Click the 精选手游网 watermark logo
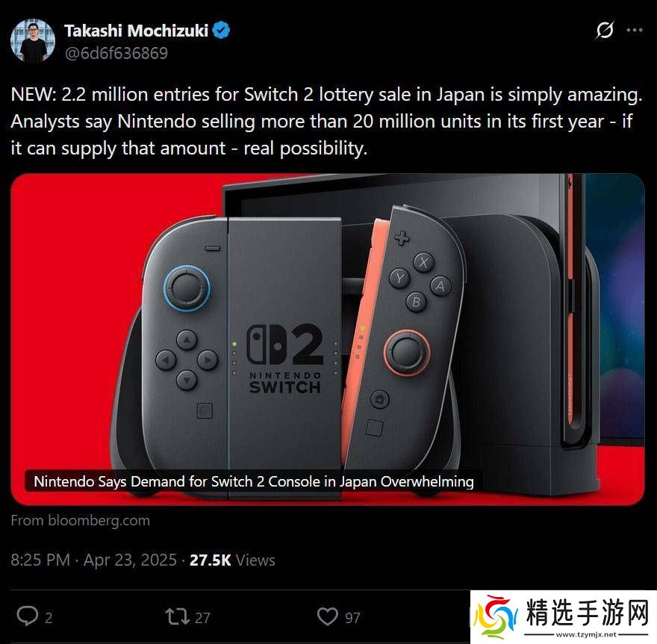 [564, 617]
